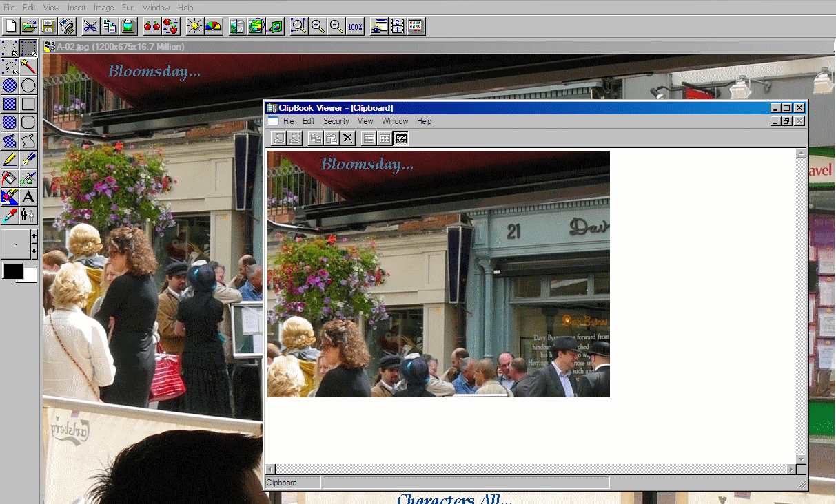Choose the filled polygon tool
Viewport: 836px width, 504px height.
[10, 141]
